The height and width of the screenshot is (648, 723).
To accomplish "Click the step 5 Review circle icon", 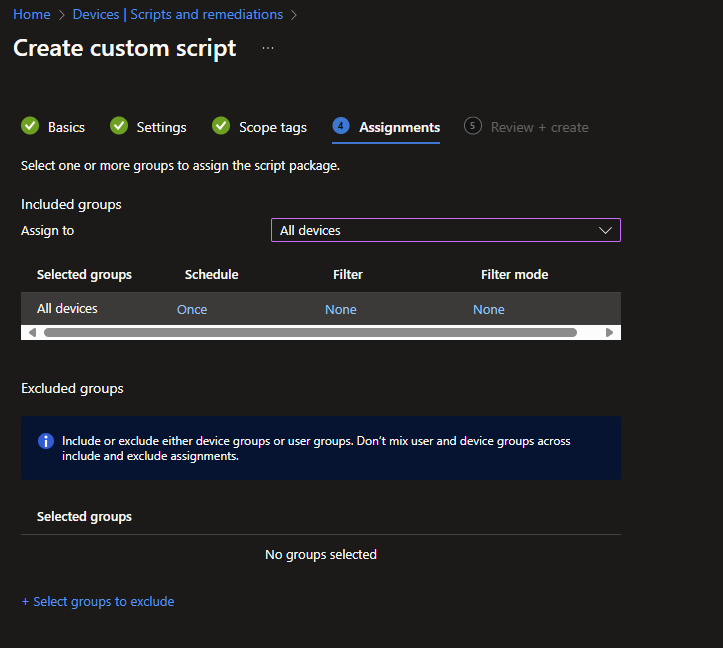I will click(x=473, y=126).
